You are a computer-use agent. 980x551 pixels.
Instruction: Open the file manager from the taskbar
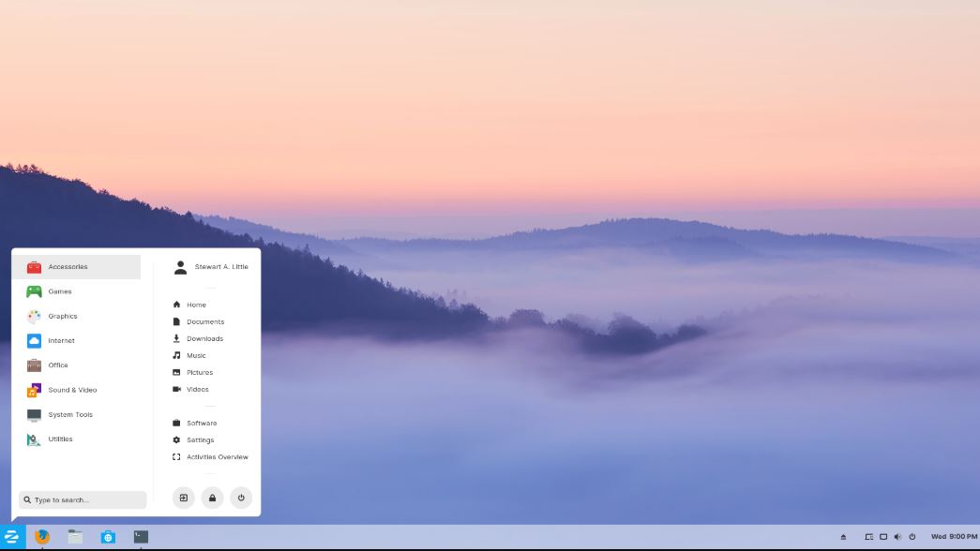coord(74,536)
